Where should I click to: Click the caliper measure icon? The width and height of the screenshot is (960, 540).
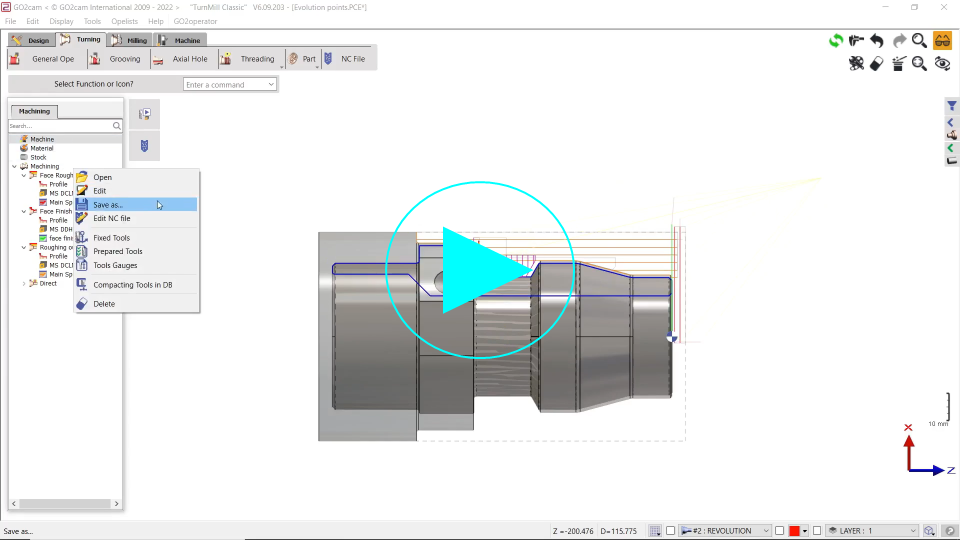(x=856, y=41)
